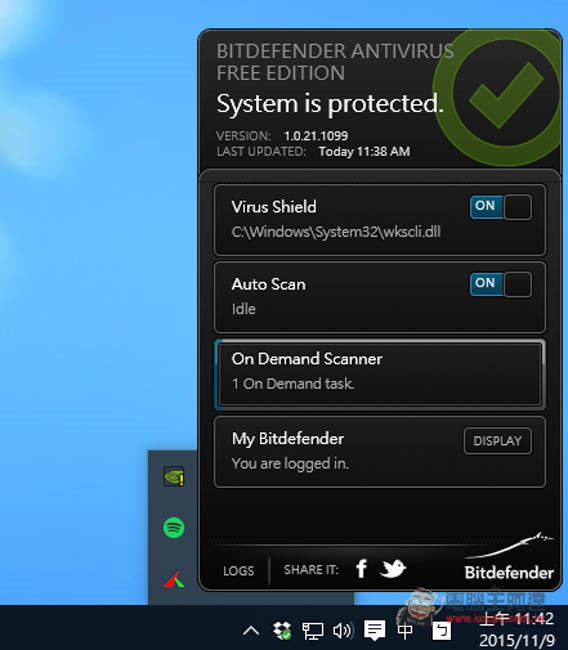Image resolution: width=568 pixels, height=650 pixels.
Task: Open the Action Center notification icon
Action: 374,631
